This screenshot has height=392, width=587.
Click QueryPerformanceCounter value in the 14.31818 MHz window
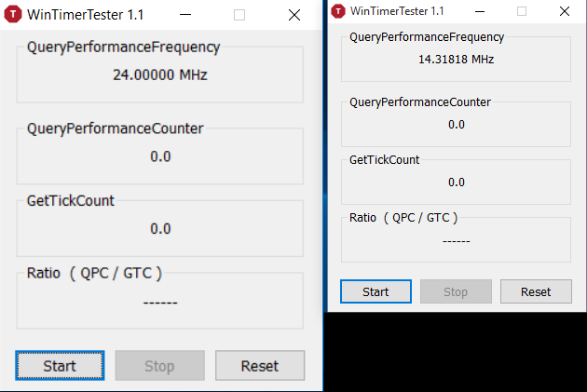click(x=457, y=125)
